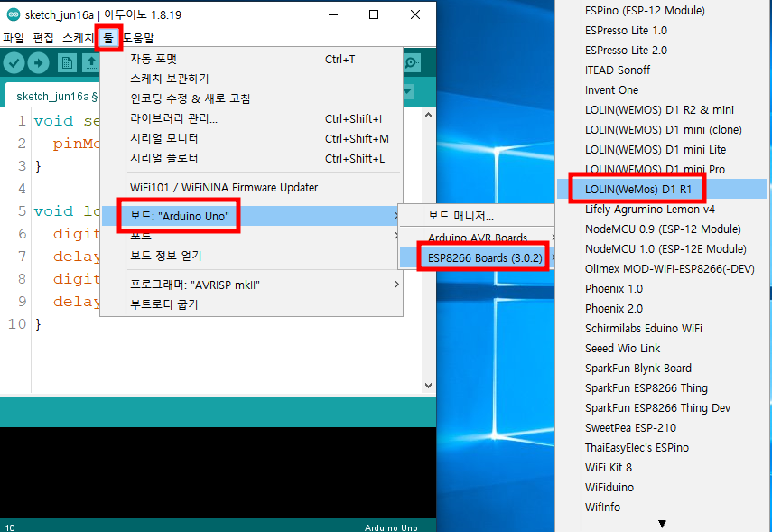Switch to the sketch_jun16a tab
This screenshot has width=772, height=532.
pos(57,96)
